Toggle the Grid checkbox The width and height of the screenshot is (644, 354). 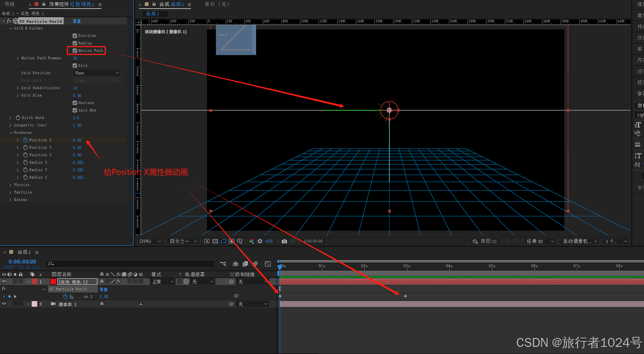(x=75, y=66)
